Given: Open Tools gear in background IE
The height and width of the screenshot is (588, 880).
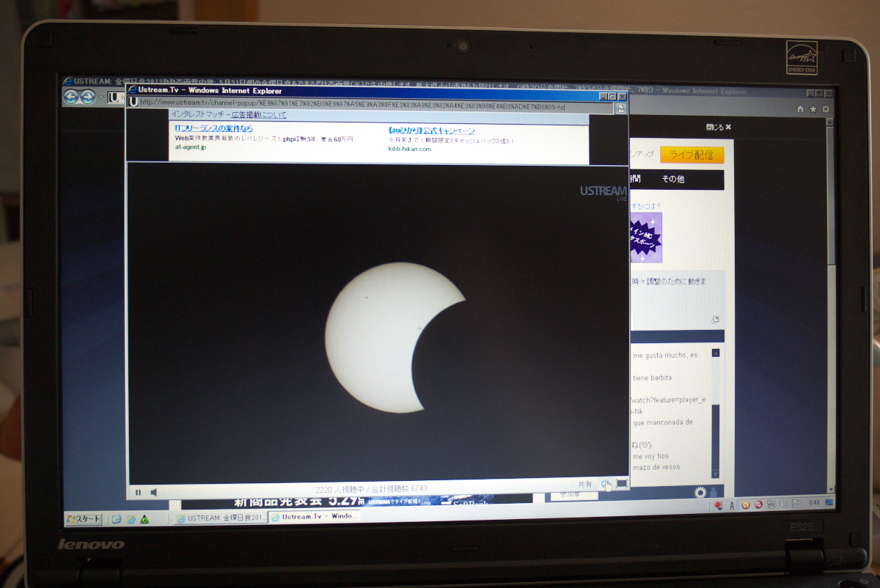Looking at the screenshot, I should 826,109.
